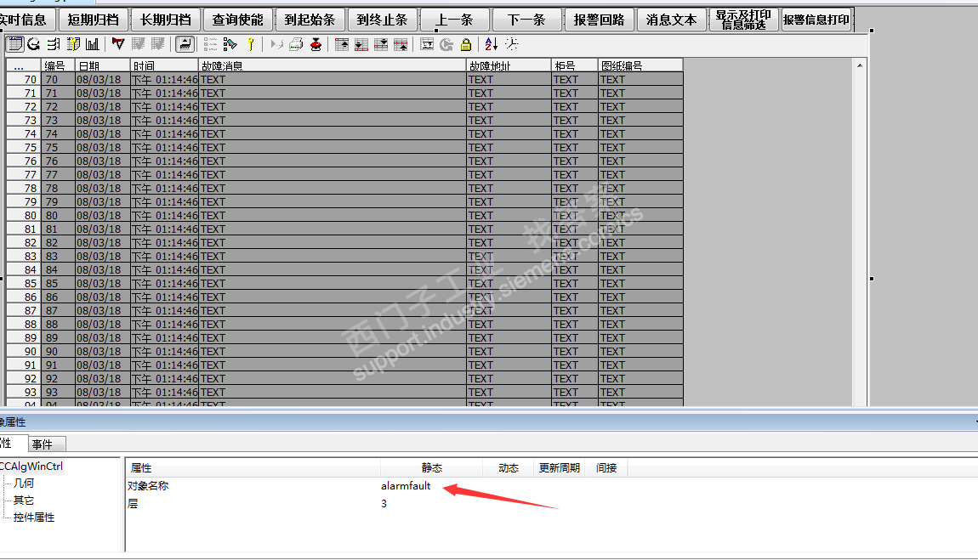Click the alarm list scroll-up arrow
Viewport: 978px width, 560px height.
tap(860, 65)
